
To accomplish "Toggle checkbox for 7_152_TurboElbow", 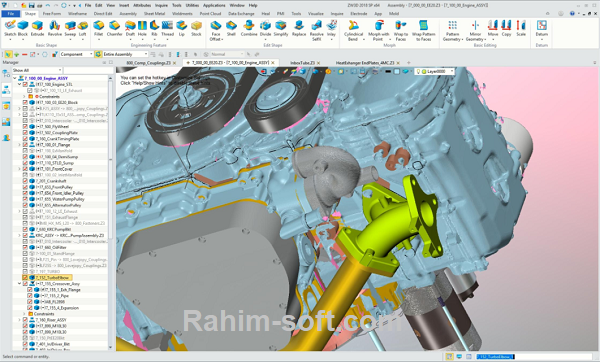I will pos(25,278).
